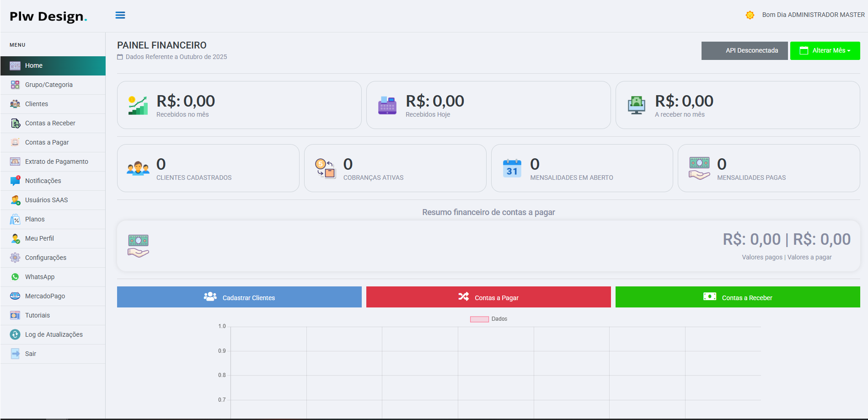Open the Home menu item
Screen dimensions: 868x420
click(34, 65)
